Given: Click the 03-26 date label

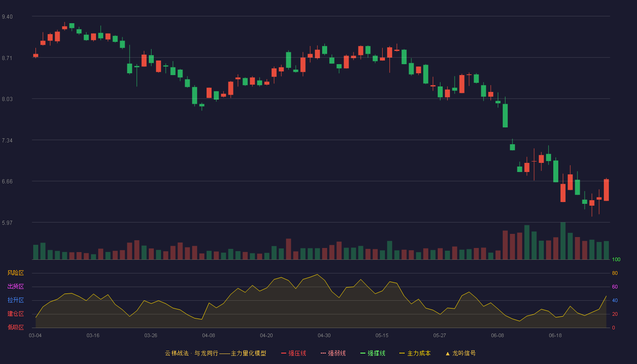Looking at the screenshot, I should [151, 335].
